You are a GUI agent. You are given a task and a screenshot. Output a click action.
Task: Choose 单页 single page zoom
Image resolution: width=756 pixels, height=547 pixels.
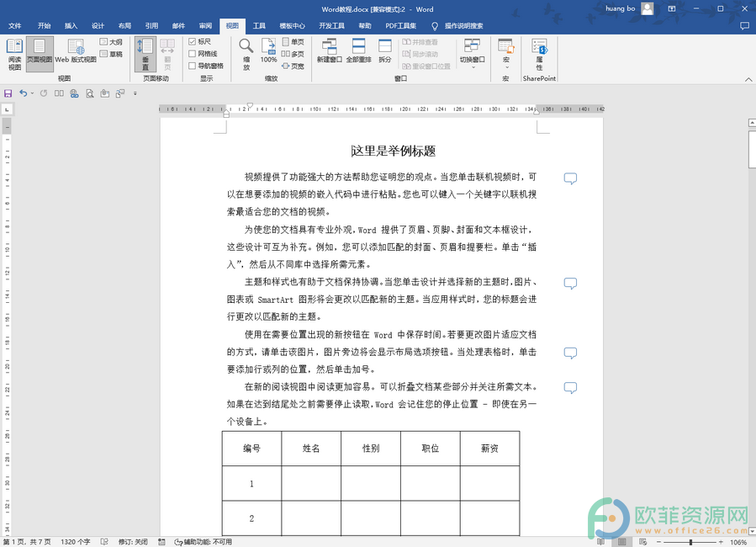(x=293, y=42)
